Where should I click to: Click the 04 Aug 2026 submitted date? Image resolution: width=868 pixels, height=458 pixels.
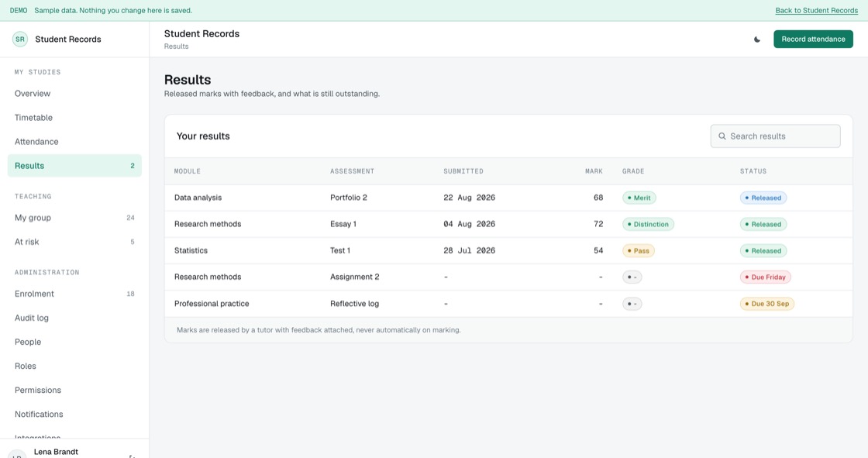pyautogui.click(x=469, y=224)
